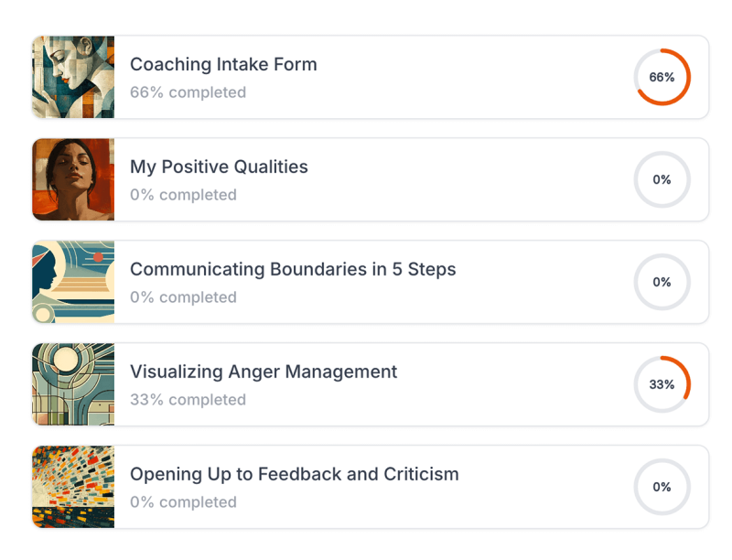Image resolution: width=732 pixels, height=560 pixels.
Task: Select the Communicating Boundaries artwork thumbnail
Action: tap(73, 283)
